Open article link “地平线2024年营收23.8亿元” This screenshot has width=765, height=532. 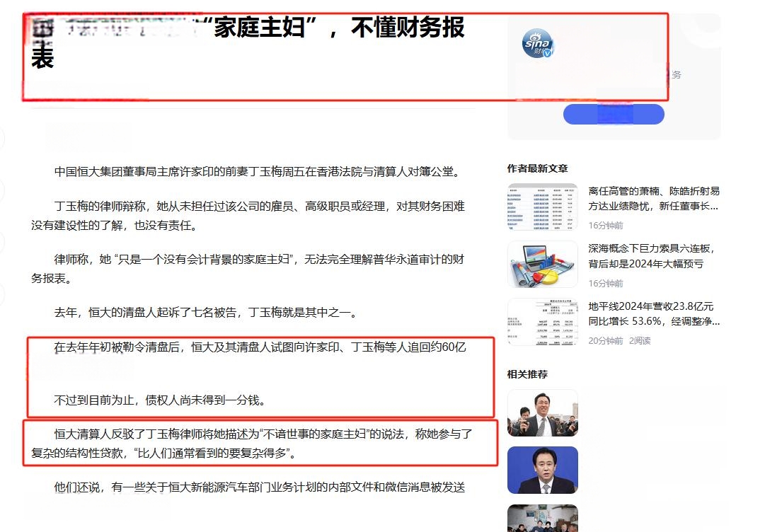click(x=654, y=313)
